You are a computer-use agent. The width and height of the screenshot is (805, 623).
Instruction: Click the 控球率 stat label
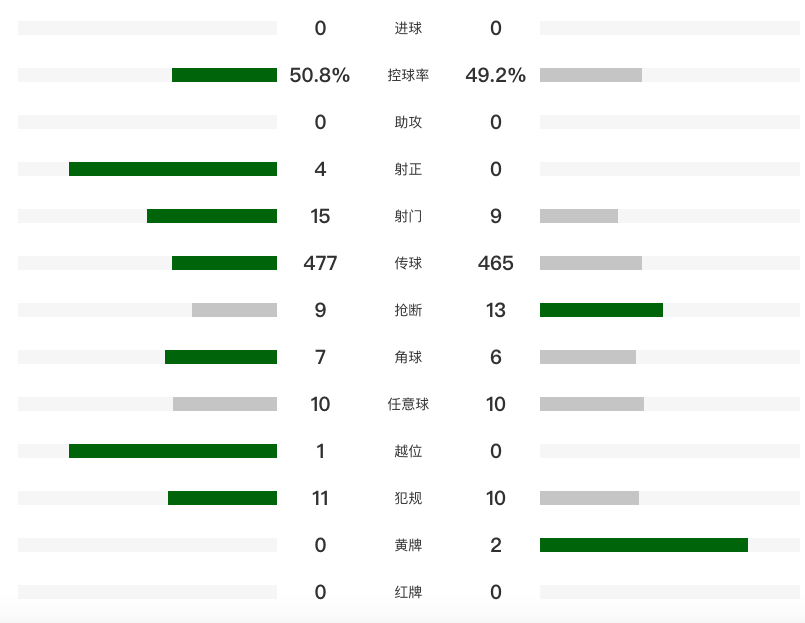pos(408,75)
